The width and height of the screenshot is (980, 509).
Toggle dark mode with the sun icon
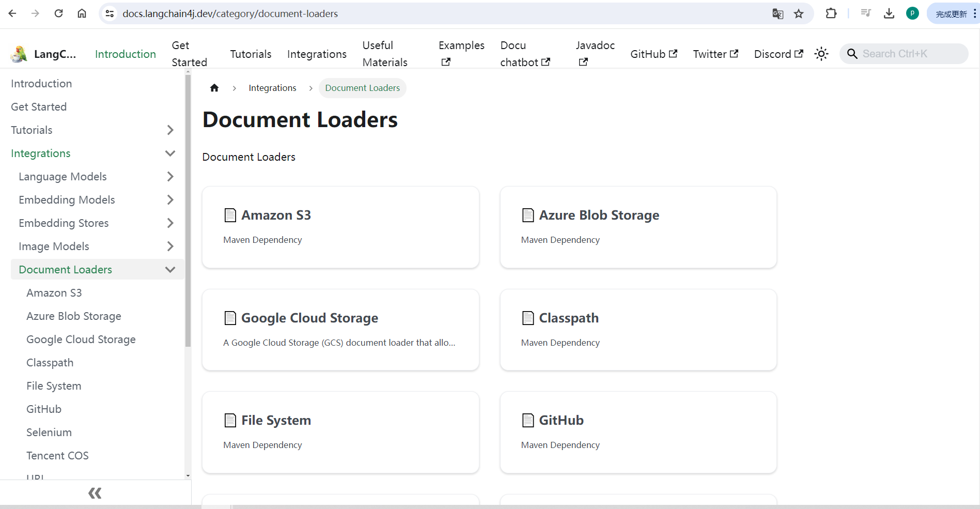click(821, 53)
